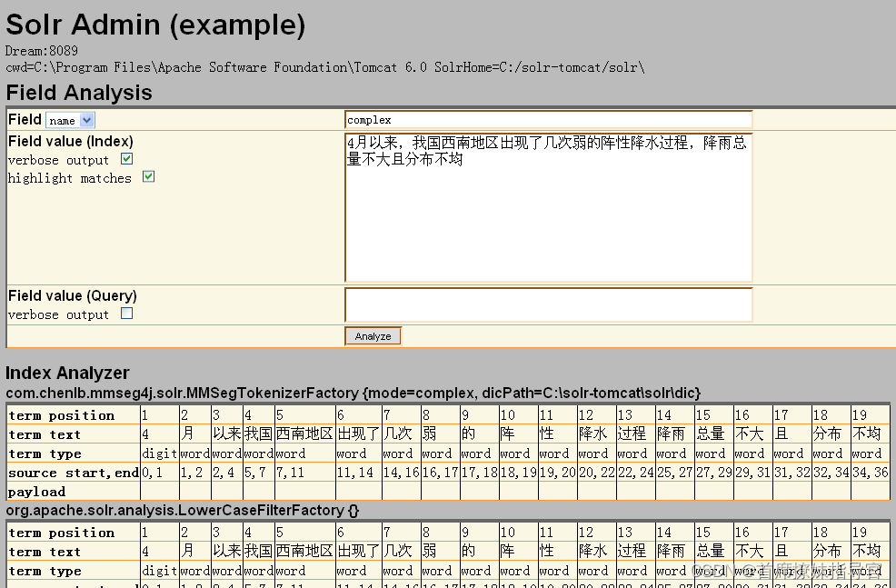This screenshot has height=588, width=896.
Task: Click 'Field value (Index)' label
Action: (71, 141)
